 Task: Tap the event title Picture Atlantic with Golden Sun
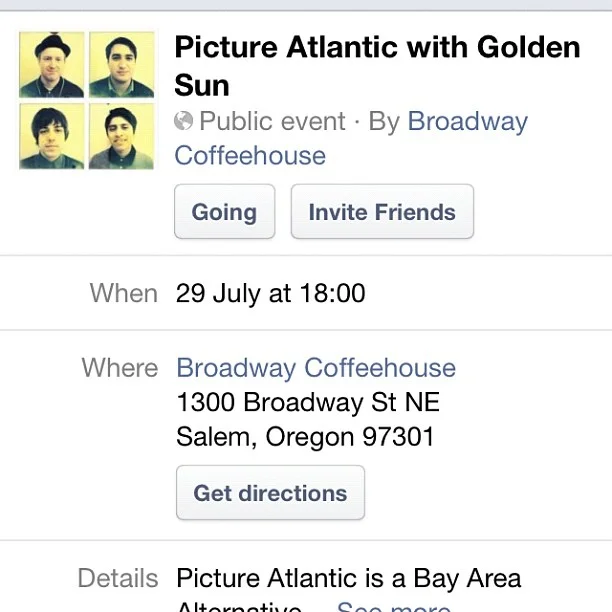click(377, 66)
